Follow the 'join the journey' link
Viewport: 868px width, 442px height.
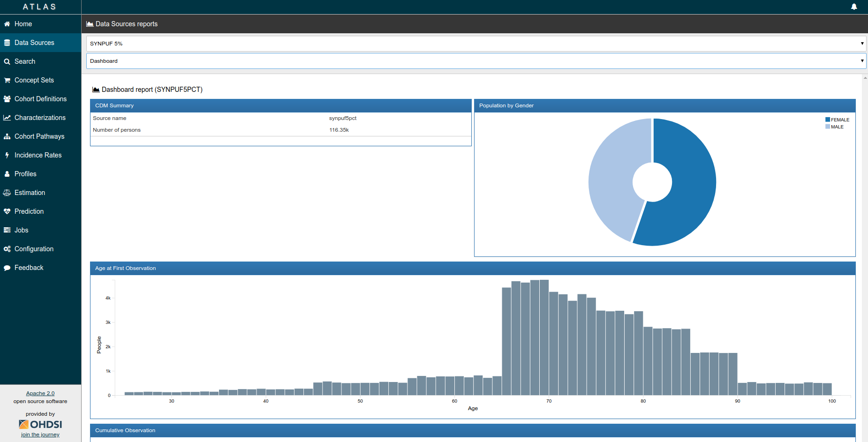point(40,435)
